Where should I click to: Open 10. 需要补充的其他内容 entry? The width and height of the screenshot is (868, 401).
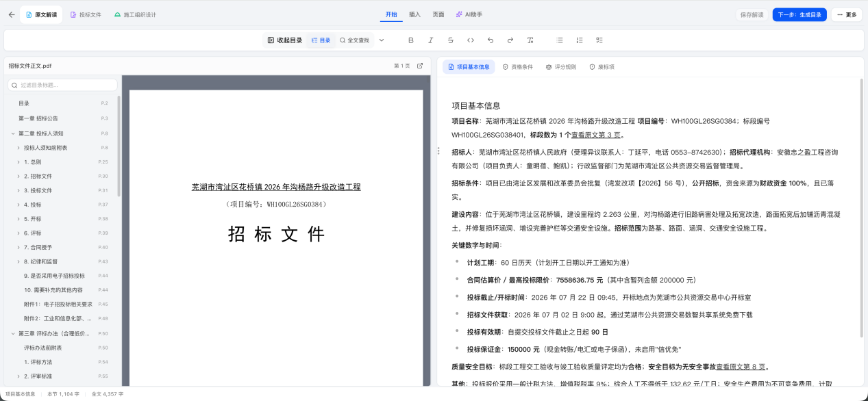(62, 290)
